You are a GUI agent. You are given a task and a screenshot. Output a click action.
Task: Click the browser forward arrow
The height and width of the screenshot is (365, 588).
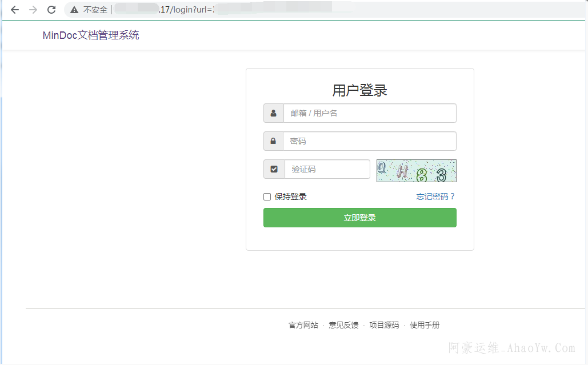pos(33,10)
